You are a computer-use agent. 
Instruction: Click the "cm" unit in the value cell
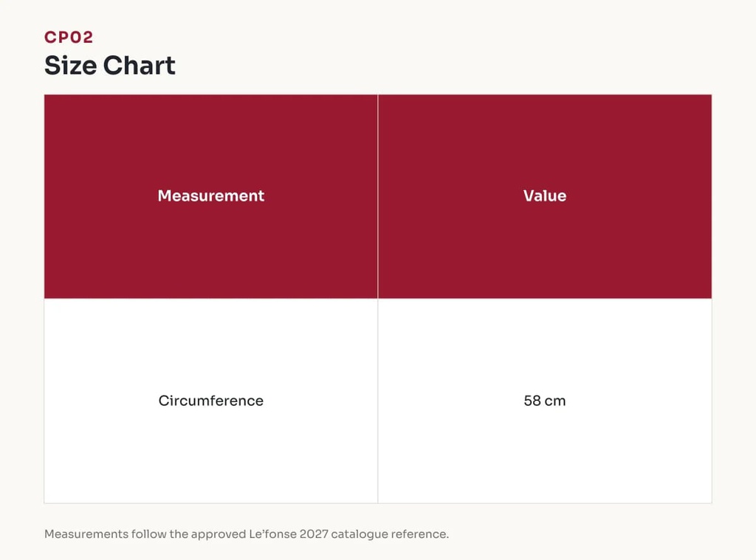(x=555, y=401)
